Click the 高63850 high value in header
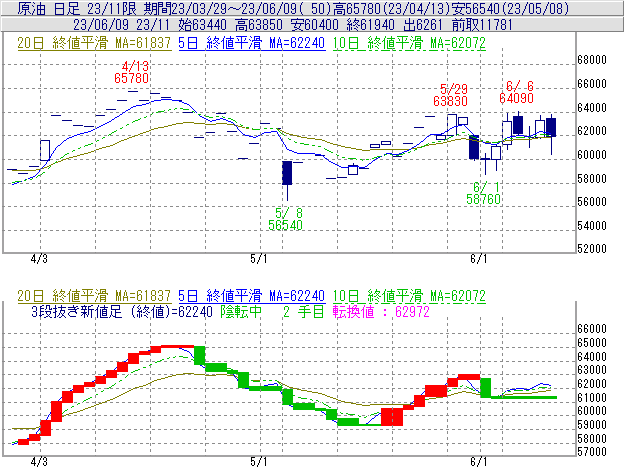The height and width of the screenshot is (475, 624). point(259,25)
